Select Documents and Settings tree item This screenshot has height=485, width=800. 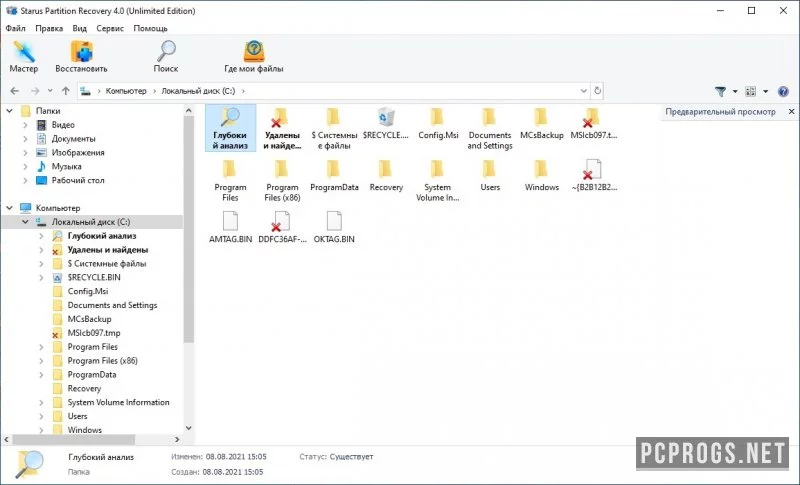click(x=112, y=305)
